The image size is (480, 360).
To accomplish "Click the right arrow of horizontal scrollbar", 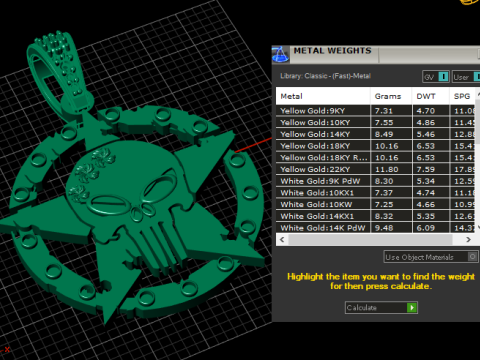I will pyautogui.click(x=468, y=240).
